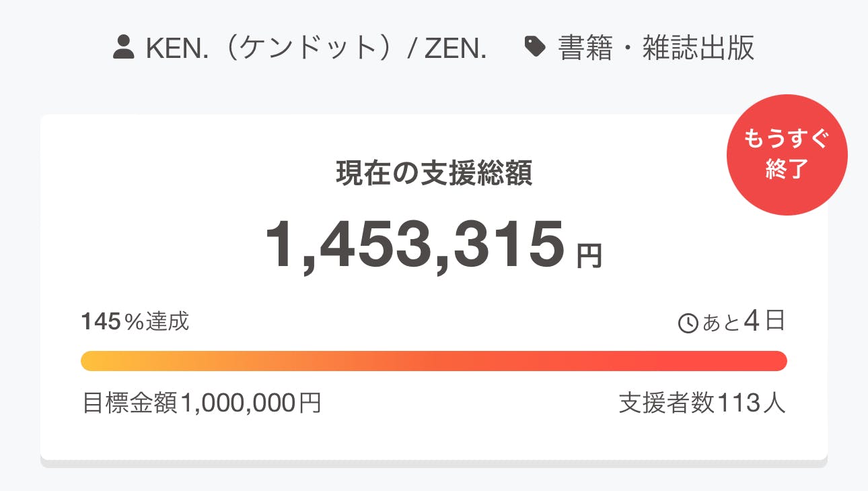Viewport: 868px width, 491px height.
Task: Click the person icon beside KEN.
Action: (x=124, y=48)
